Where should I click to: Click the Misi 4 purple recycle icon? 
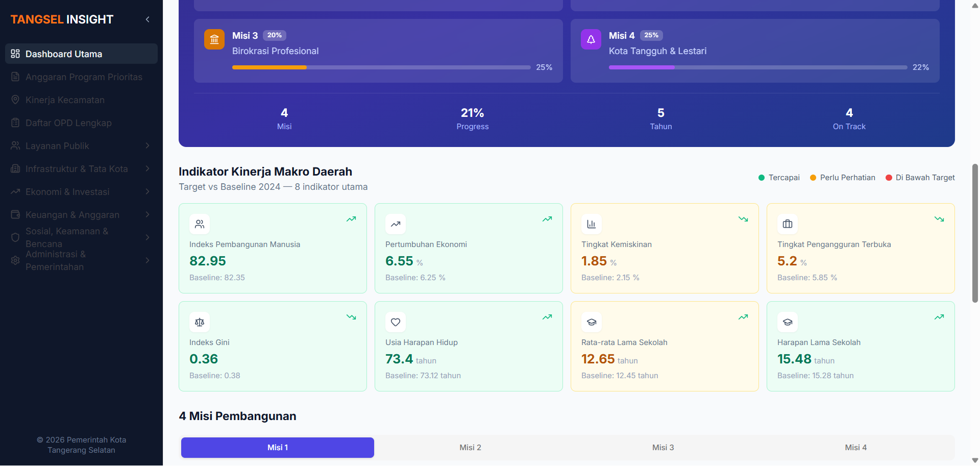[x=591, y=39]
